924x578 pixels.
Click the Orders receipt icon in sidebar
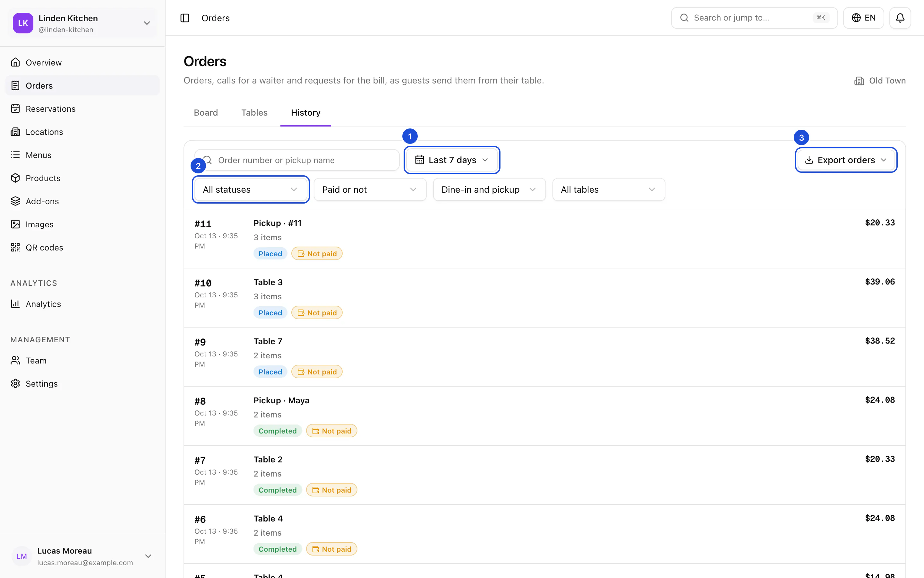click(15, 86)
